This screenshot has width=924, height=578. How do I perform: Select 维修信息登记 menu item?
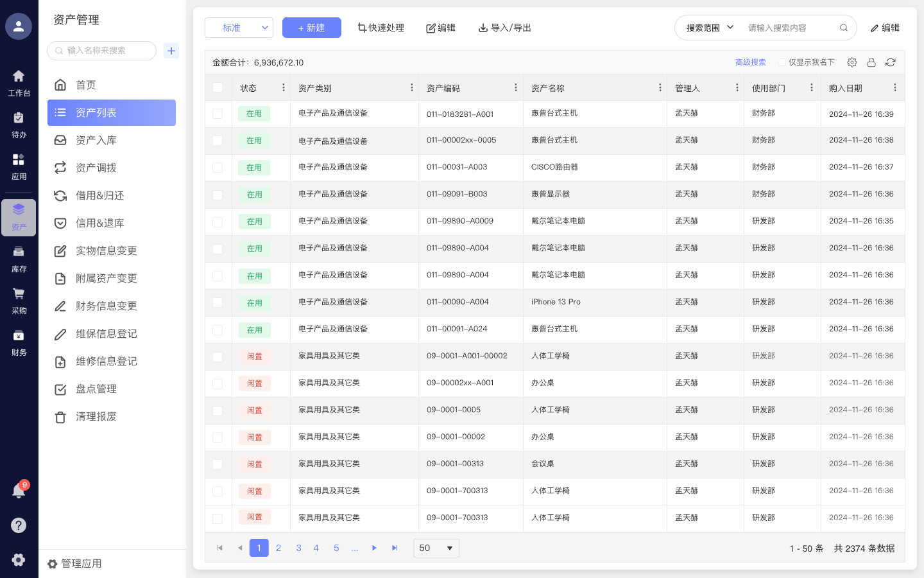click(x=112, y=361)
